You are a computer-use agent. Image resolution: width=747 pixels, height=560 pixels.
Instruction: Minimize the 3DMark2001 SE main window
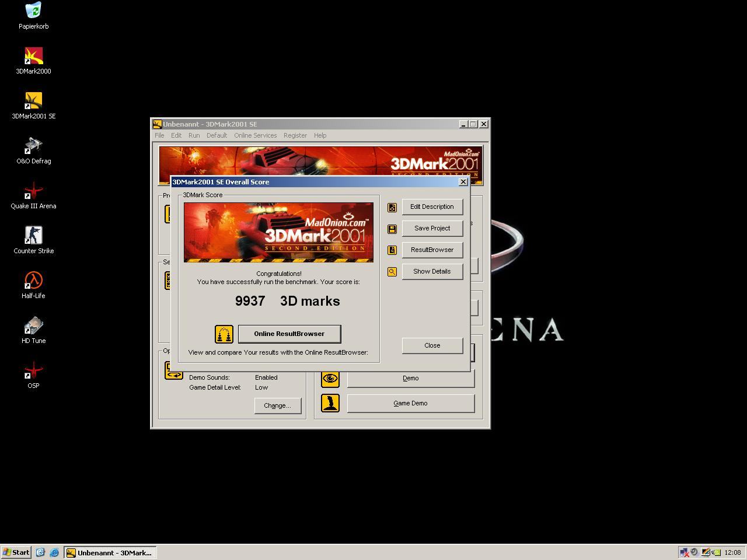click(463, 124)
